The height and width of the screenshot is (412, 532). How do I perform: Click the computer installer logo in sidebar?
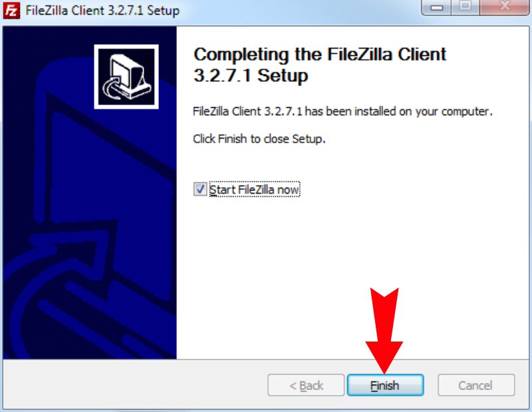[126, 77]
